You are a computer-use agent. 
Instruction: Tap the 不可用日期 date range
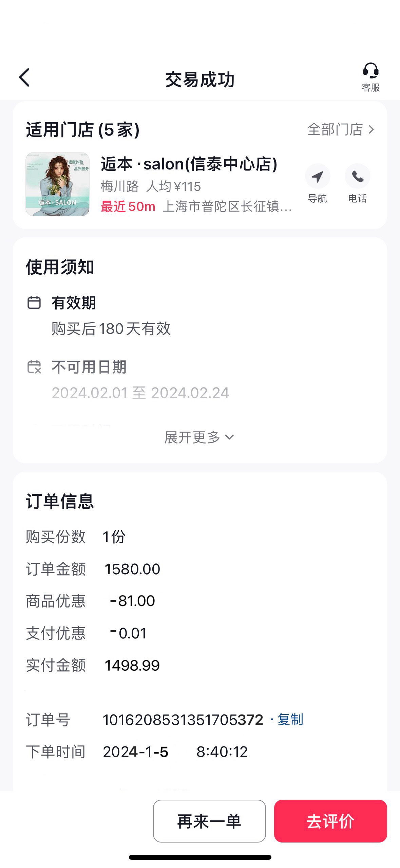tap(140, 393)
